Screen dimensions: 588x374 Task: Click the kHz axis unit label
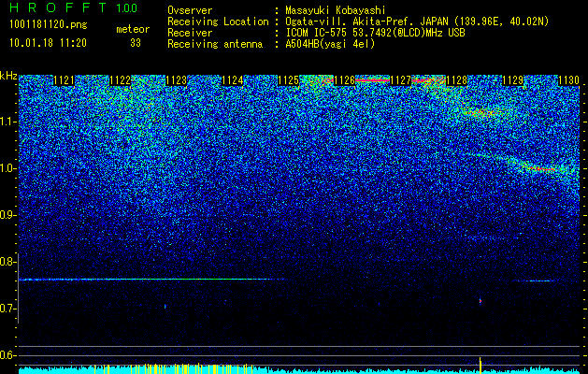(x=8, y=76)
